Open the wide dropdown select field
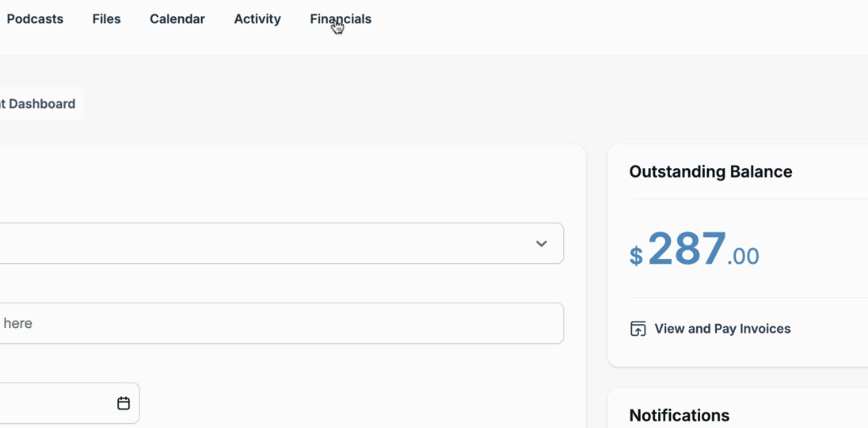Image resolution: width=868 pixels, height=428 pixels. click(x=281, y=243)
